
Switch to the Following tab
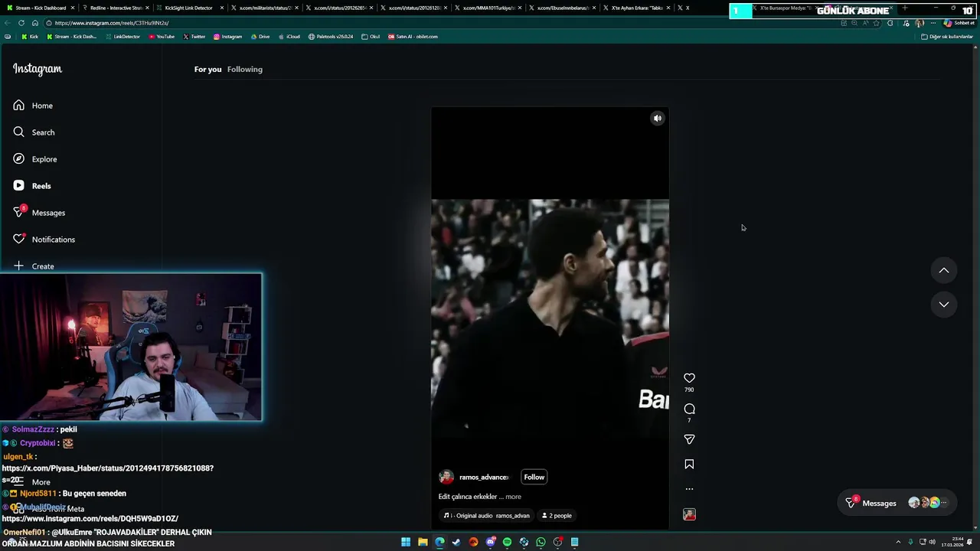click(x=245, y=70)
